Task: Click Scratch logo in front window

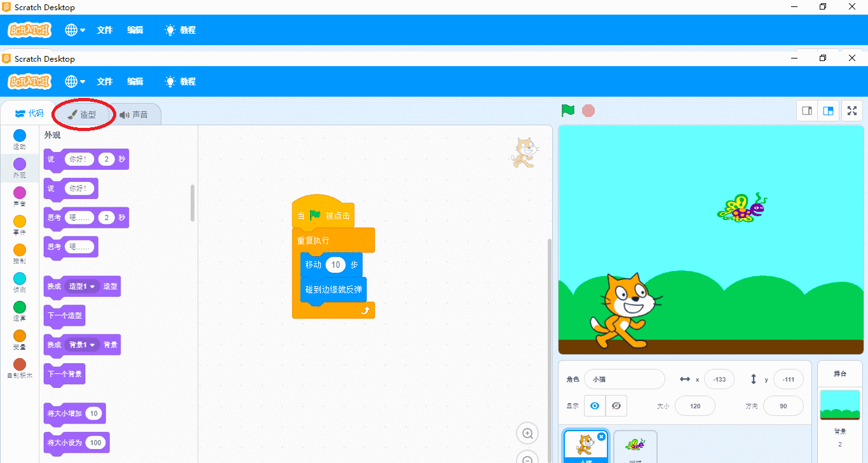Action: click(x=29, y=81)
